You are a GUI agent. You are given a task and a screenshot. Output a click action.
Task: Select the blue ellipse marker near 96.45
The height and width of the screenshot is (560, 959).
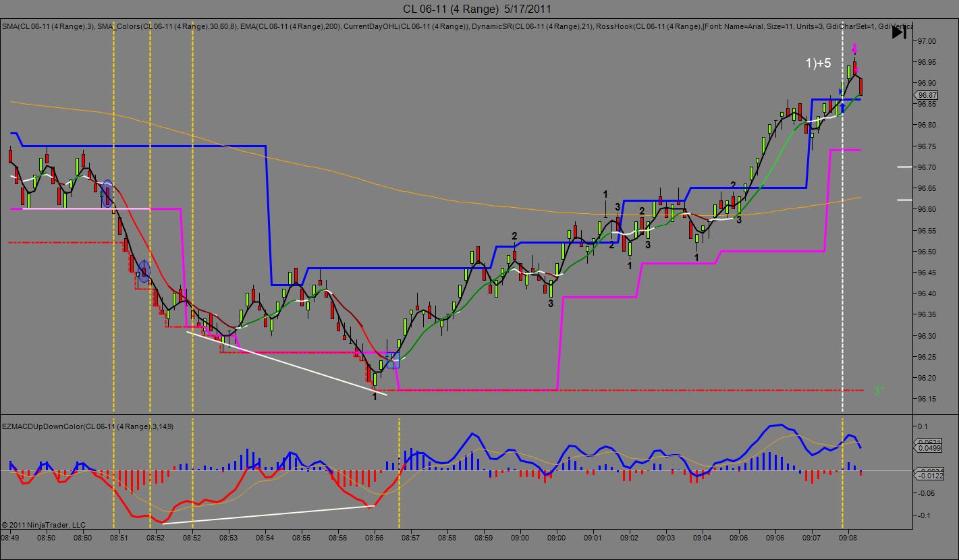point(143,272)
